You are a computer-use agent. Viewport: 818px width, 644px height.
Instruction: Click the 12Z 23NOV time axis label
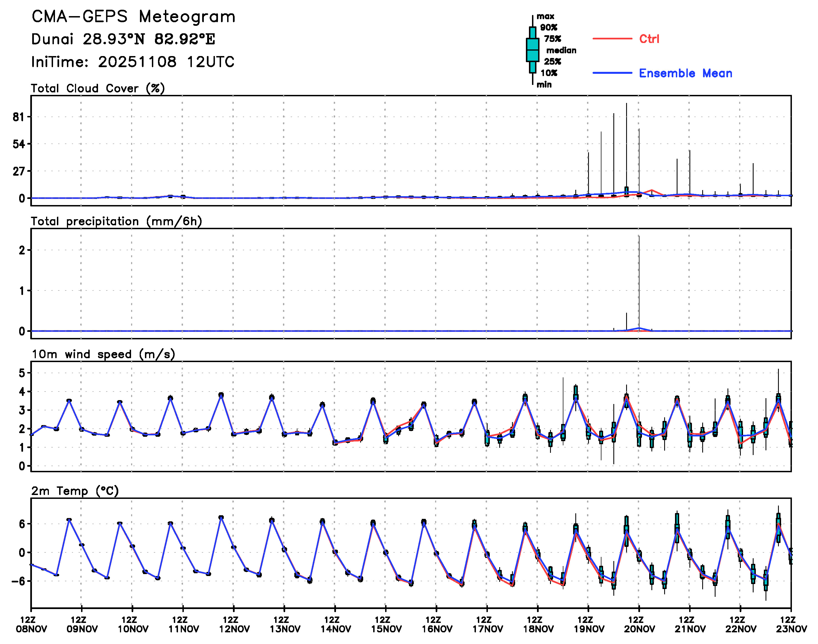pos(791,624)
